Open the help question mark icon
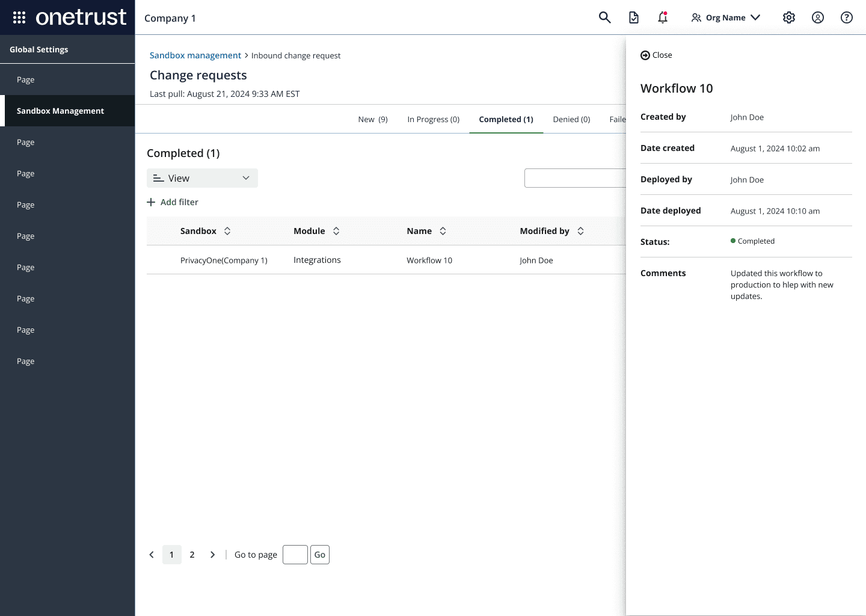The width and height of the screenshot is (866, 616). pyautogui.click(x=847, y=17)
